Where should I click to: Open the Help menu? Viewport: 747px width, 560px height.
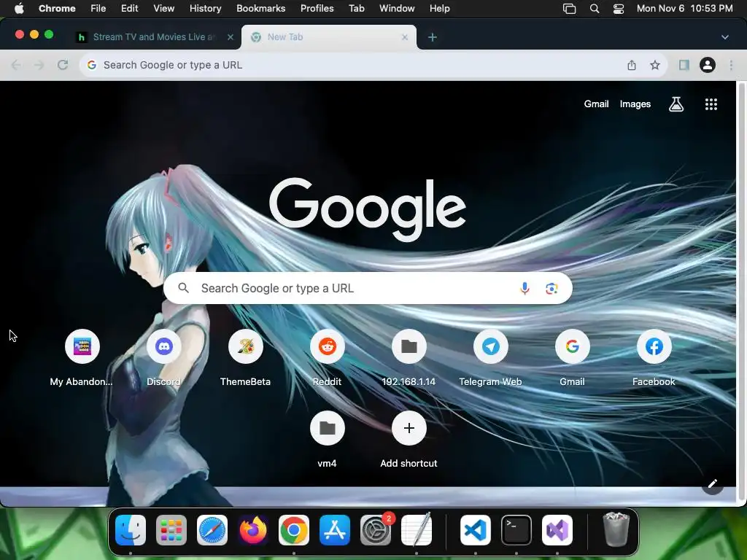[x=439, y=9]
